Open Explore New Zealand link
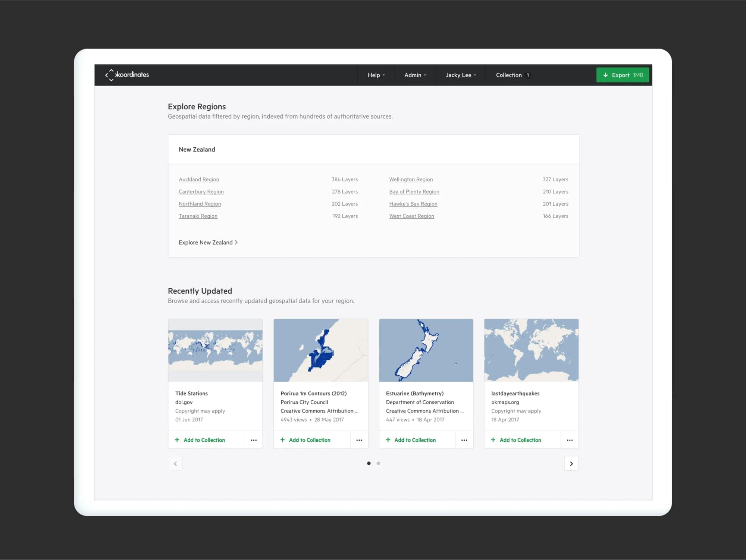746x560 pixels. (x=208, y=243)
